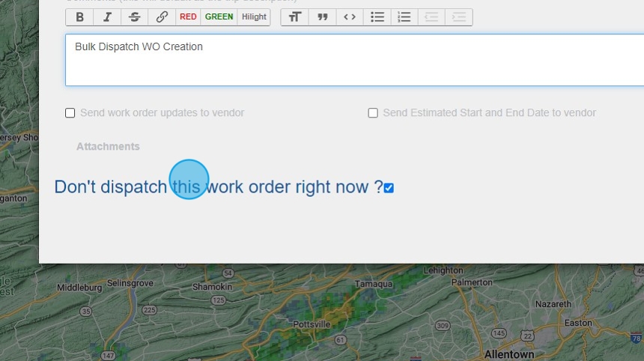
Task: Color selected text with RED button
Action: [188, 16]
